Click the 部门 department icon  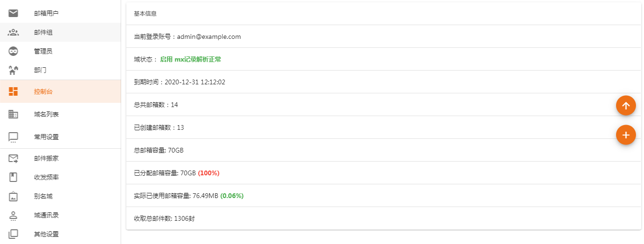click(13, 70)
